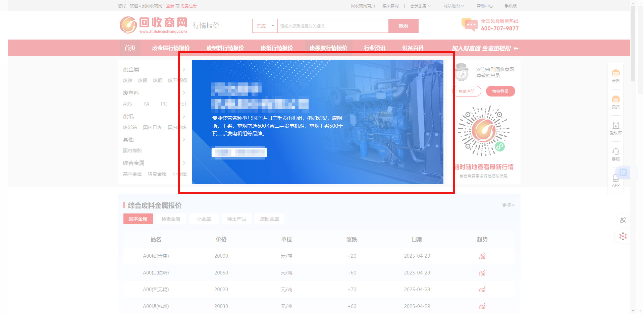The image size is (644, 314).
Task: Click the generator banner image
Action: tap(317, 122)
